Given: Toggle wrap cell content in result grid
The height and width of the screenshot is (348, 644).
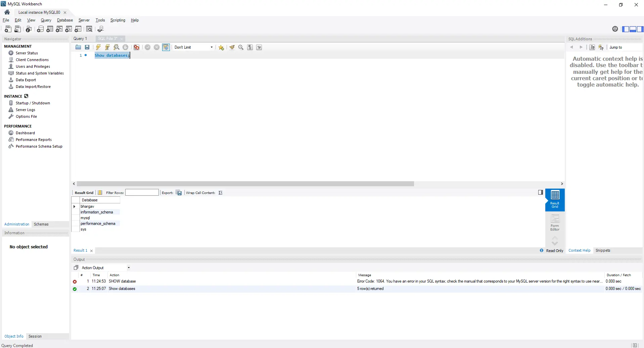Looking at the screenshot, I should (221, 193).
